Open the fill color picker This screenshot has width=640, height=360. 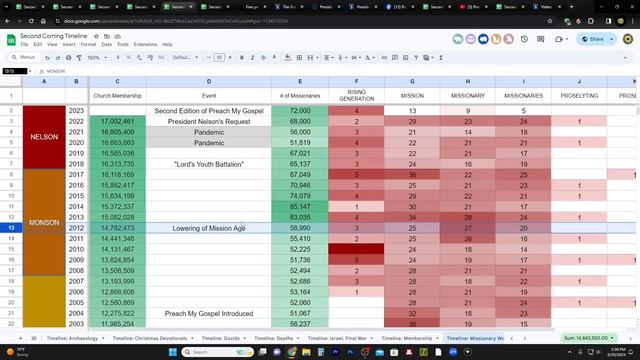coord(288,58)
